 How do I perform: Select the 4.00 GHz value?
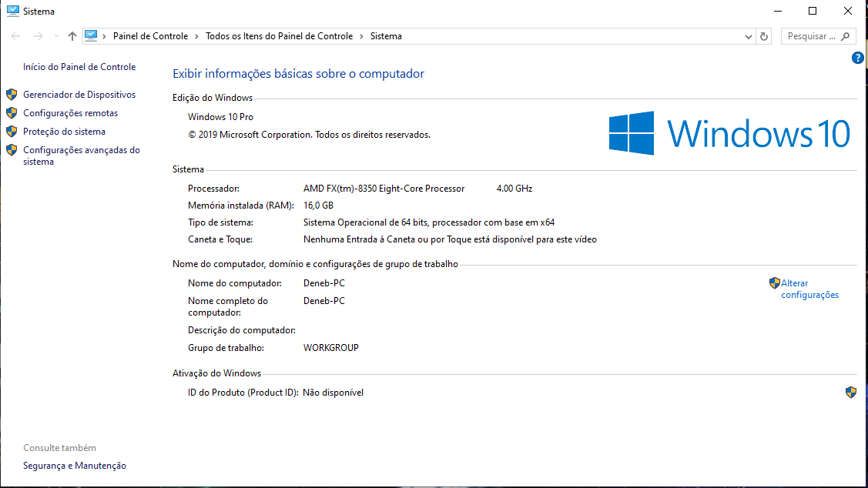[x=514, y=189]
